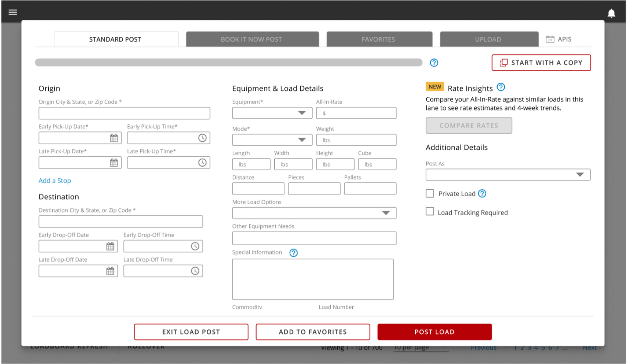The width and height of the screenshot is (627, 364).
Task: Click Origin City & State field
Action: tap(124, 113)
